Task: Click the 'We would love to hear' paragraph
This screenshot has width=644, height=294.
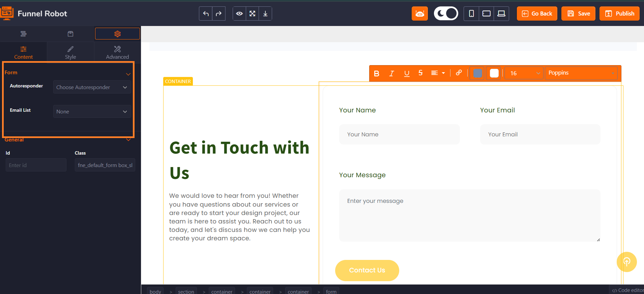Action: click(x=239, y=217)
